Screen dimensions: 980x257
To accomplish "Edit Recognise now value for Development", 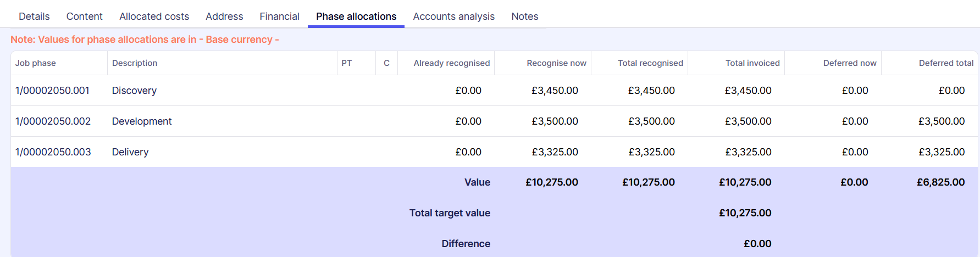I will (555, 121).
